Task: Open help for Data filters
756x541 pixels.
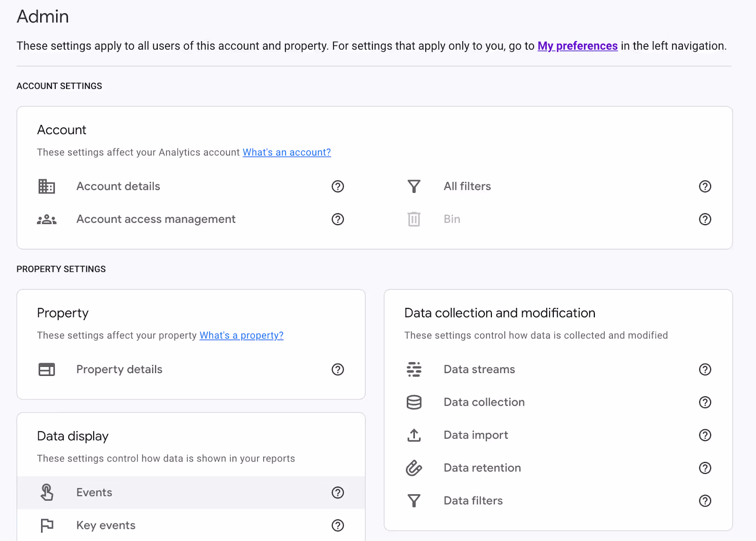Action: coord(705,501)
